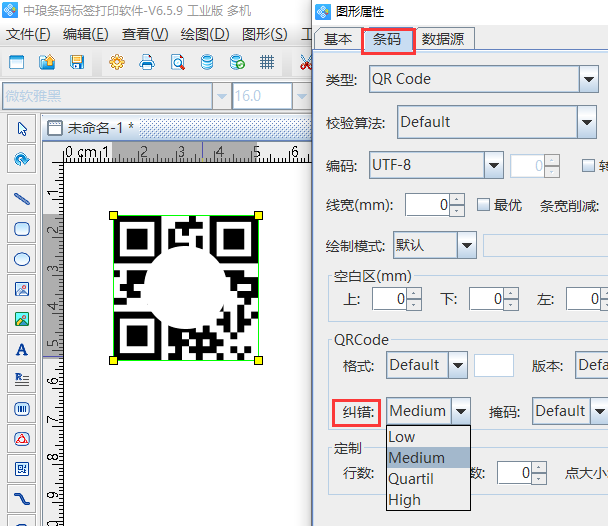The image size is (608, 526).
Task: Choose High in error correction list
Action: pos(404,500)
